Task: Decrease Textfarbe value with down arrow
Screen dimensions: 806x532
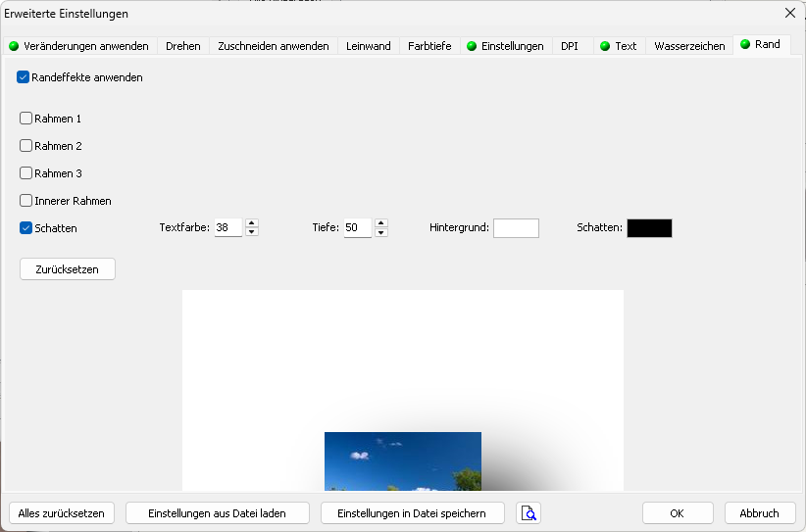Action: point(252,232)
